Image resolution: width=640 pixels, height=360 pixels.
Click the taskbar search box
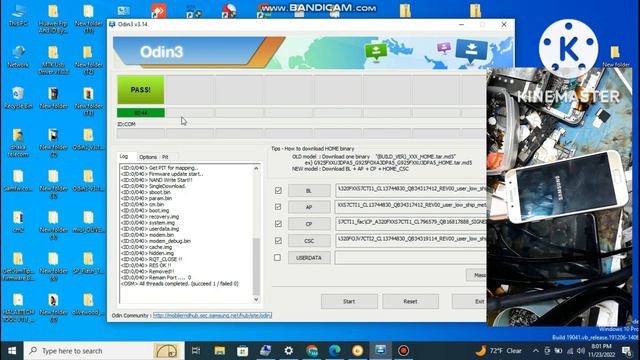[104, 351]
